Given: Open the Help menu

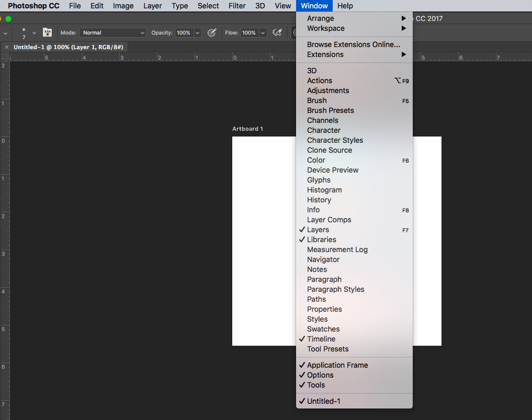Looking at the screenshot, I should (x=345, y=6).
